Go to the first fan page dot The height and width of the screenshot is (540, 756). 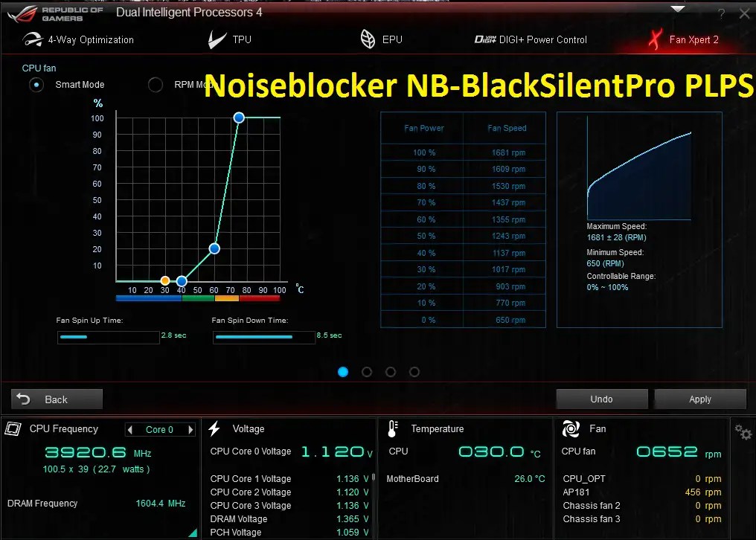pyautogui.click(x=343, y=372)
